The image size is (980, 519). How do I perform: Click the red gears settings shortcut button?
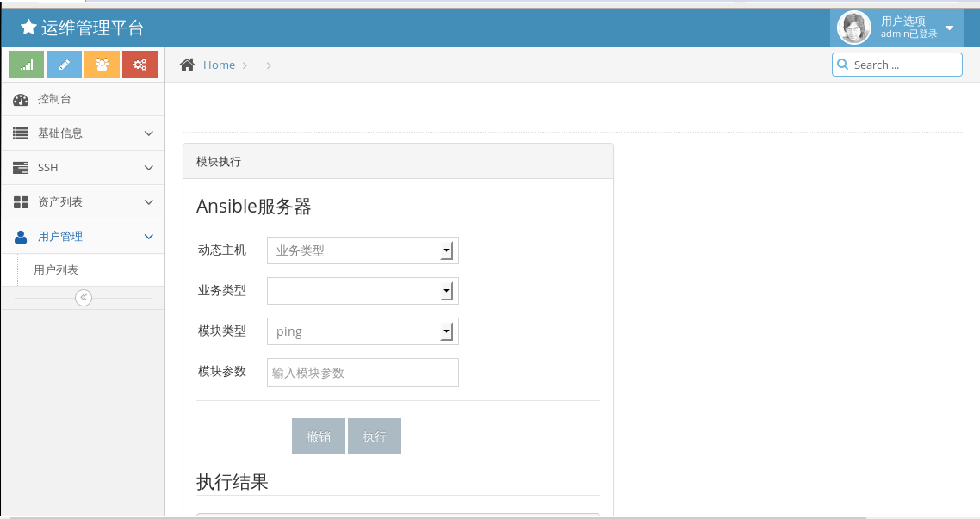coord(140,65)
